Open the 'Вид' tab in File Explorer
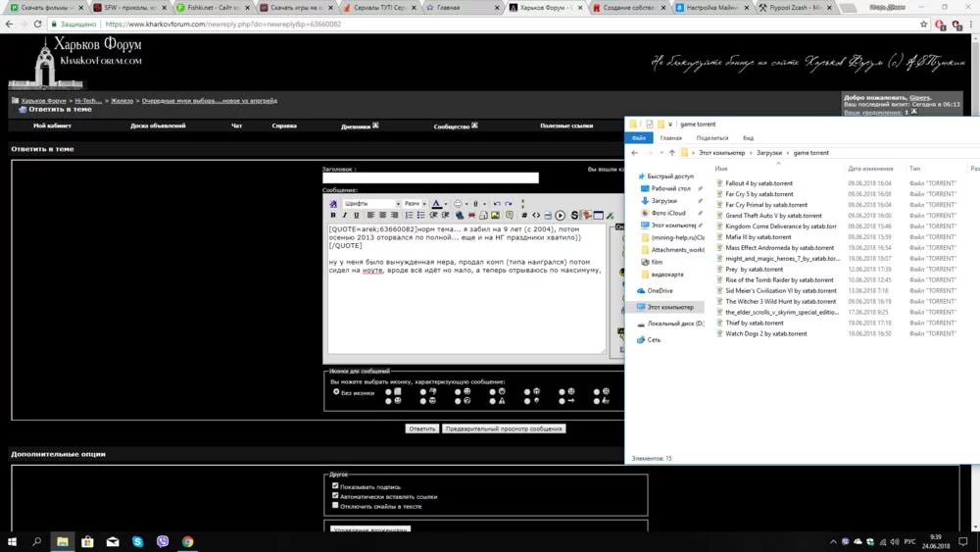 pos(748,138)
